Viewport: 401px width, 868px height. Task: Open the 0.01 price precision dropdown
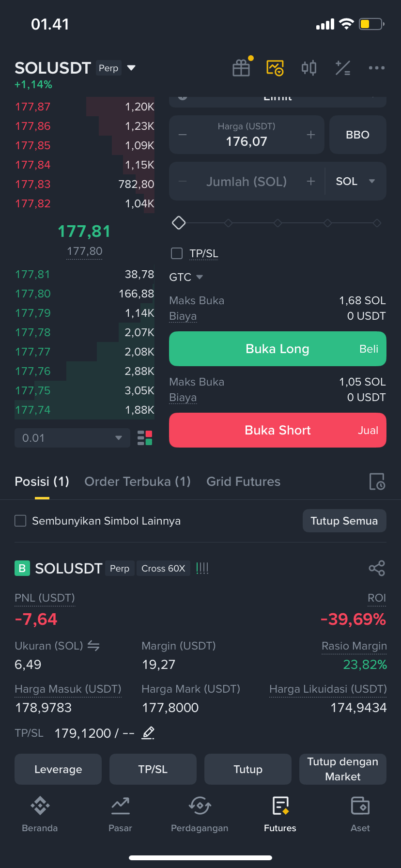point(72,438)
